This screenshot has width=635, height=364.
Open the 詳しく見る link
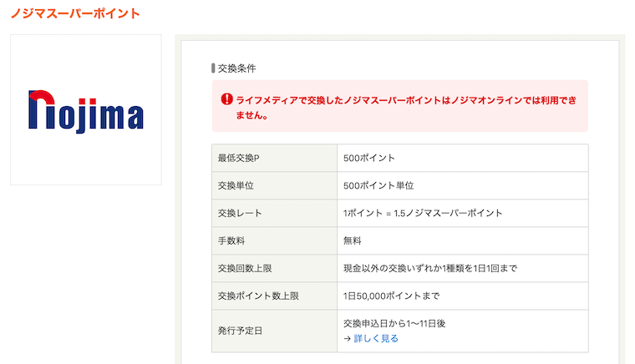pos(376,338)
